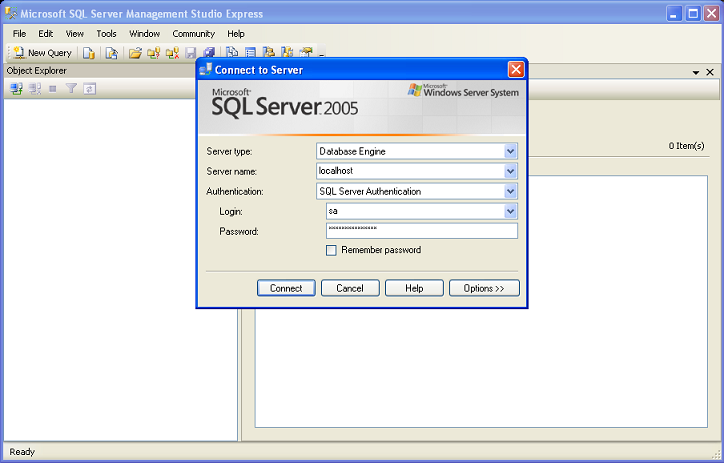This screenshot has width=724, height=463.
Task: Open the summary pane window position arrow
Action: [x=696, y=72]
